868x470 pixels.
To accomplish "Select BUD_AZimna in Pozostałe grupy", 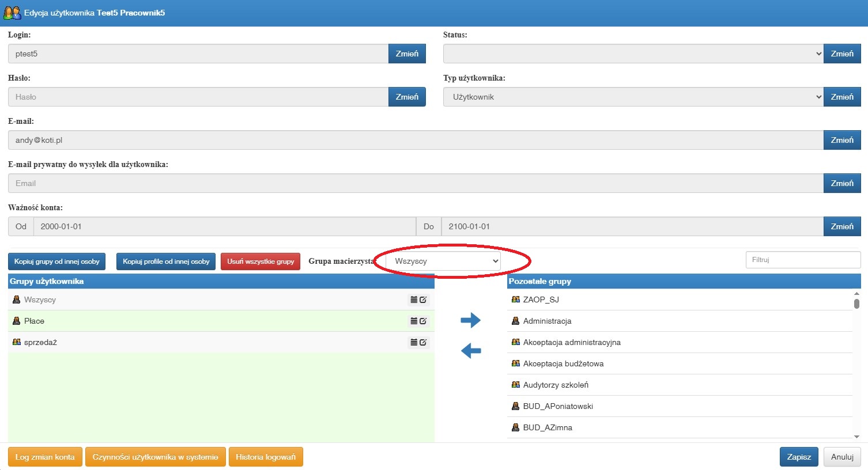I will [680, 427].
